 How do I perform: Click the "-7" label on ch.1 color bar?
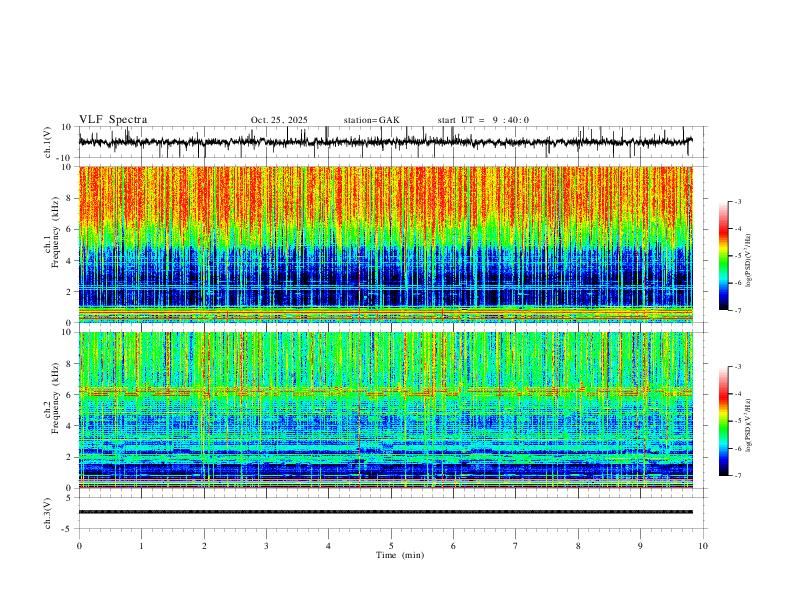[x=737, y=310]
